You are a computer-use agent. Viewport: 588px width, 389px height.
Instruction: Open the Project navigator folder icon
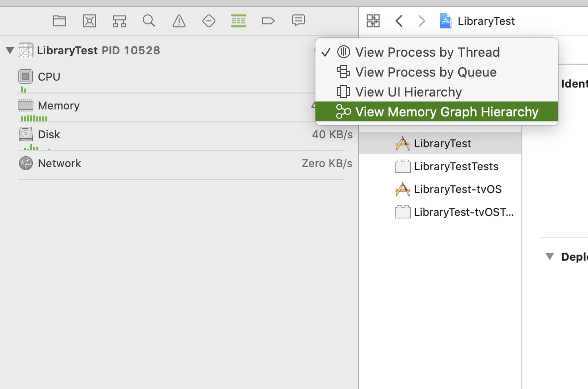(60, 20)
